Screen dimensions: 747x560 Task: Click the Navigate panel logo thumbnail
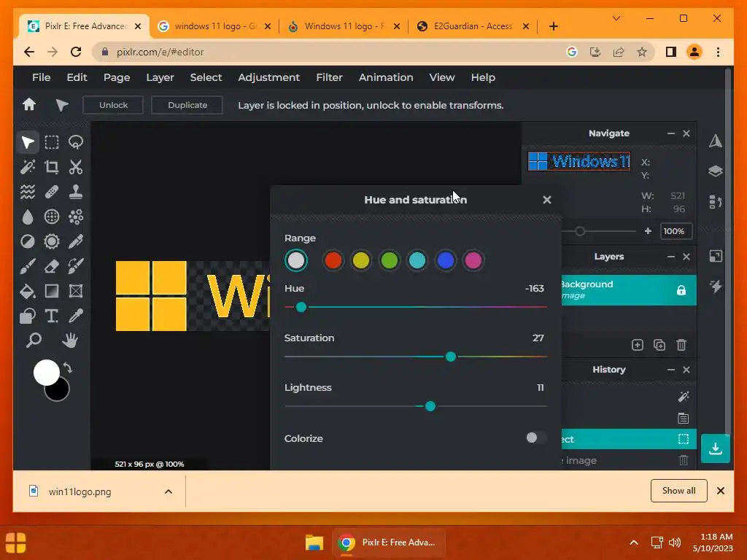578,161
